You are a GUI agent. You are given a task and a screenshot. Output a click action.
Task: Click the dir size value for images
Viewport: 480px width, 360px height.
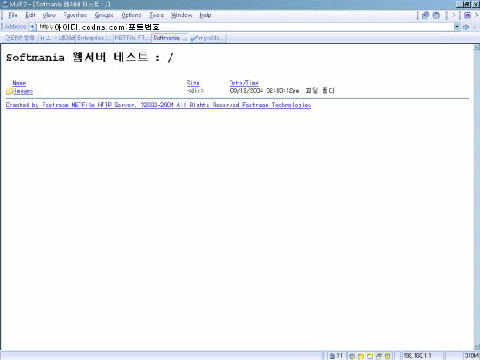195,91
